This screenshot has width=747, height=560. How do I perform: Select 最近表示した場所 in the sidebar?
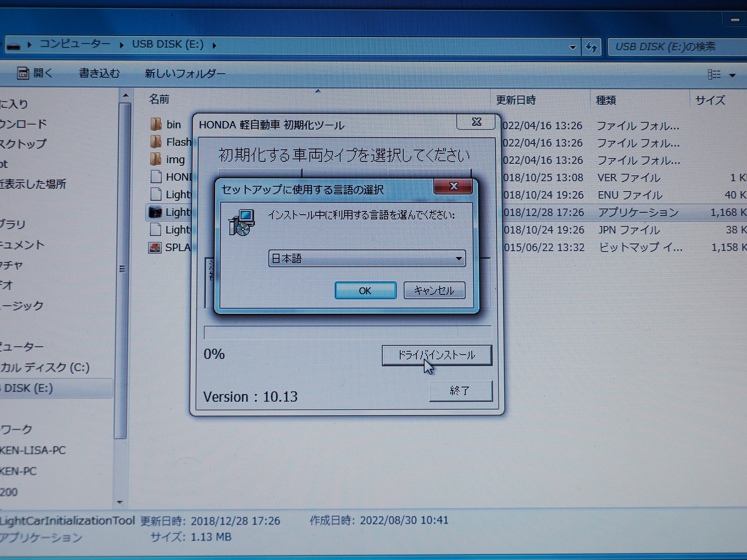pyautogui.click(x=33, y=184)
